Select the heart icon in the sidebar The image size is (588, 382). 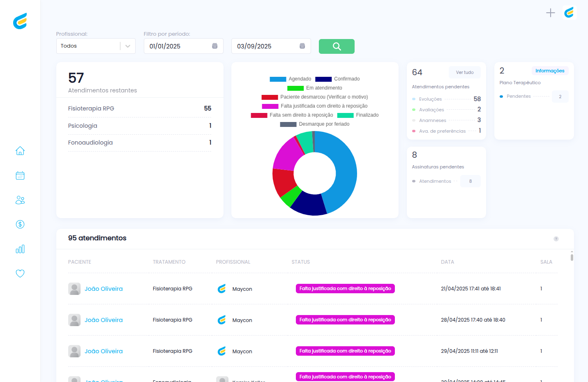tap(20, 273)
